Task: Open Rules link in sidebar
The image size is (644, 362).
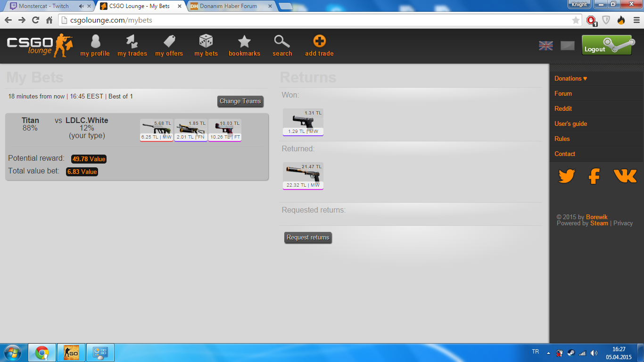Action: pos(562,139)
